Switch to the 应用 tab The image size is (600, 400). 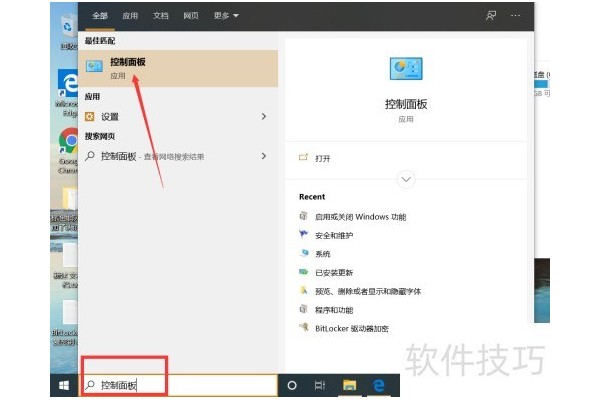point(130,16)
